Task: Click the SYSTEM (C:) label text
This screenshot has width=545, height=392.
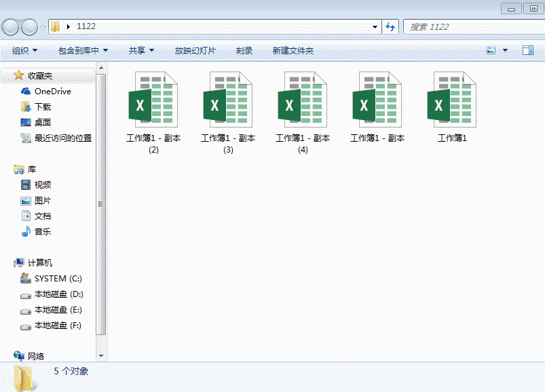Action: (x=58, y=279)
